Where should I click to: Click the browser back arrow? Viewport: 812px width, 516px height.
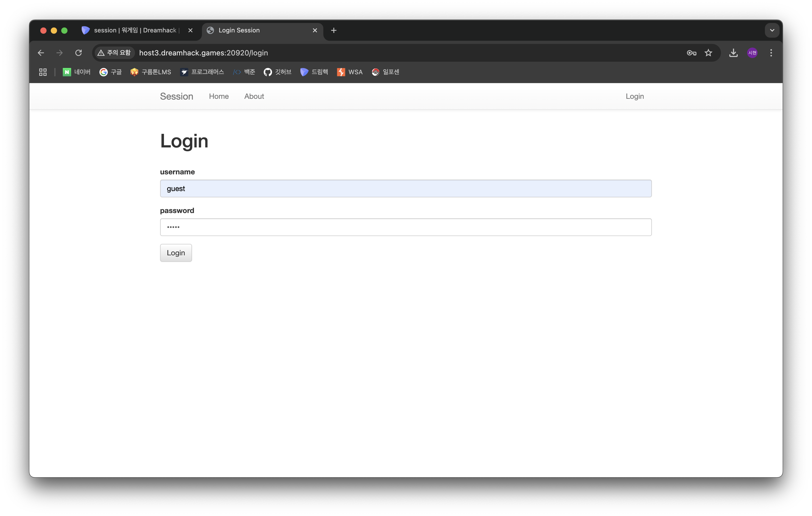tap(41, 53)
